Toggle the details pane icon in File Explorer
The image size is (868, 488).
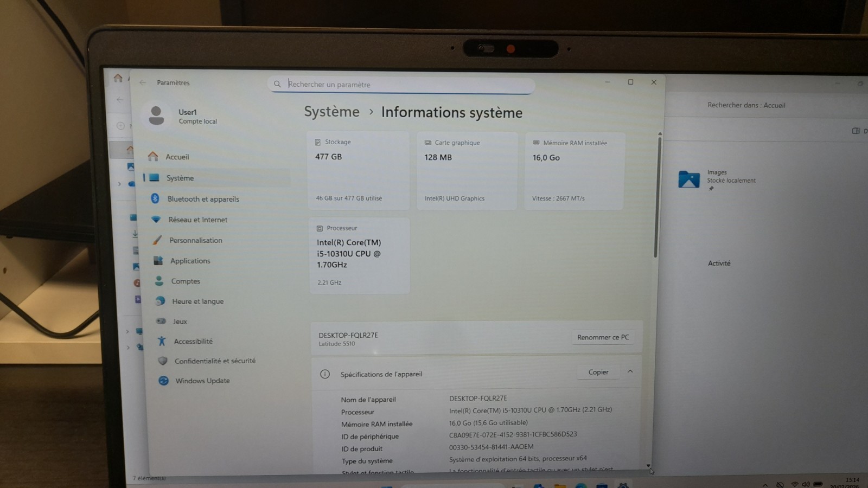pyautogui.click(x=856, y=131)
